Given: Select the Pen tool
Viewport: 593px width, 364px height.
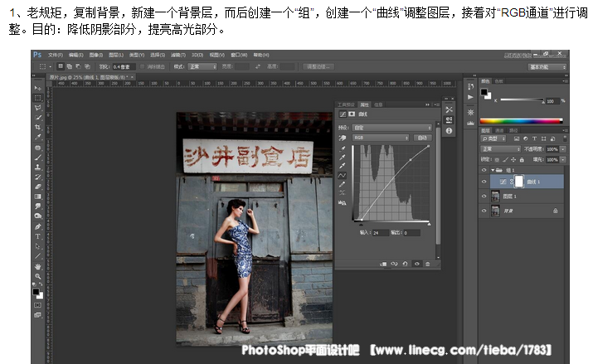Looking at the screenshot, I should tap(38, 227).
